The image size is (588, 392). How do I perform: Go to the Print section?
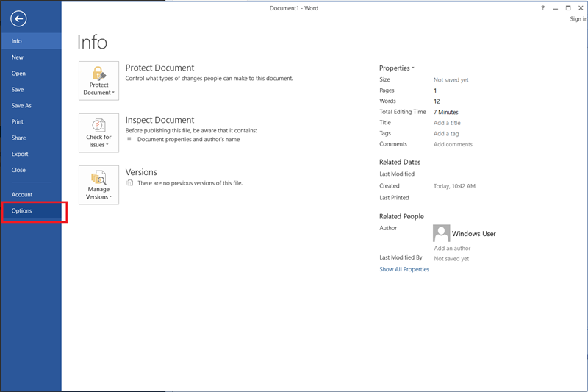tap(18, 122)
